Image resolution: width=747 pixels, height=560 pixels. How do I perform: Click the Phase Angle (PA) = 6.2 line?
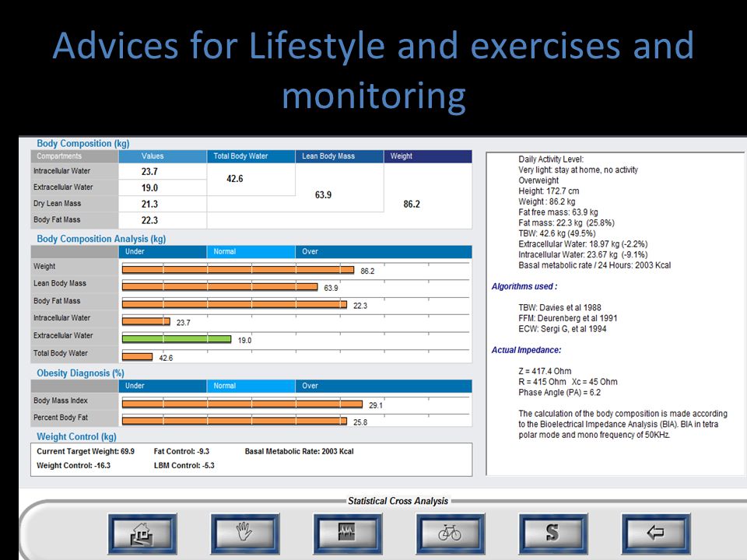click(x=559, y=392)
